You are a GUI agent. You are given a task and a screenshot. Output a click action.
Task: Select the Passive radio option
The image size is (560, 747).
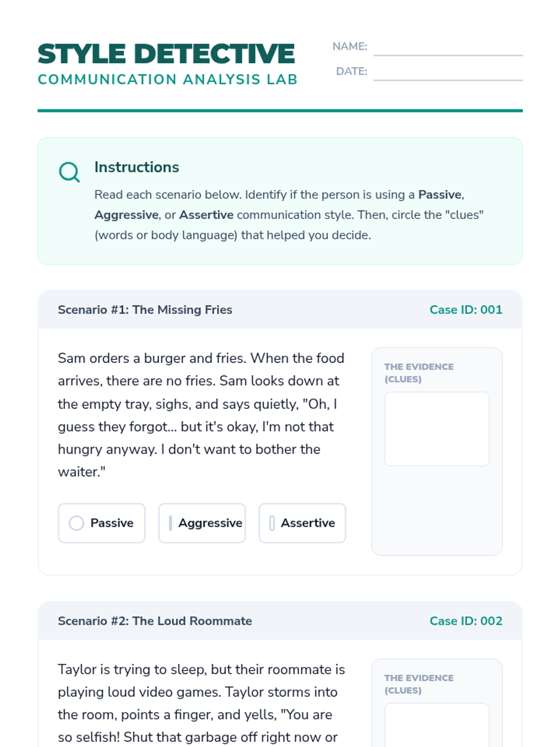point(102,523)
